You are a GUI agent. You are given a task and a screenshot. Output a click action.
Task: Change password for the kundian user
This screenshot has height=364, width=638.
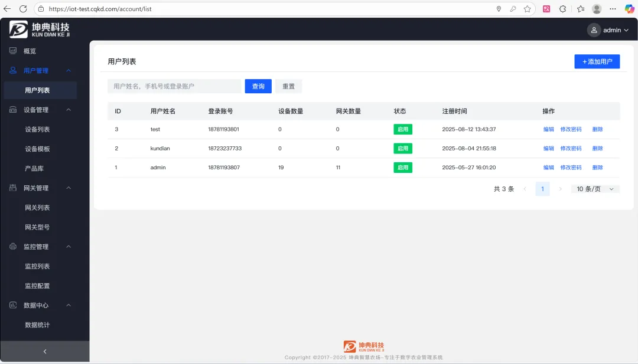[571, 148]
